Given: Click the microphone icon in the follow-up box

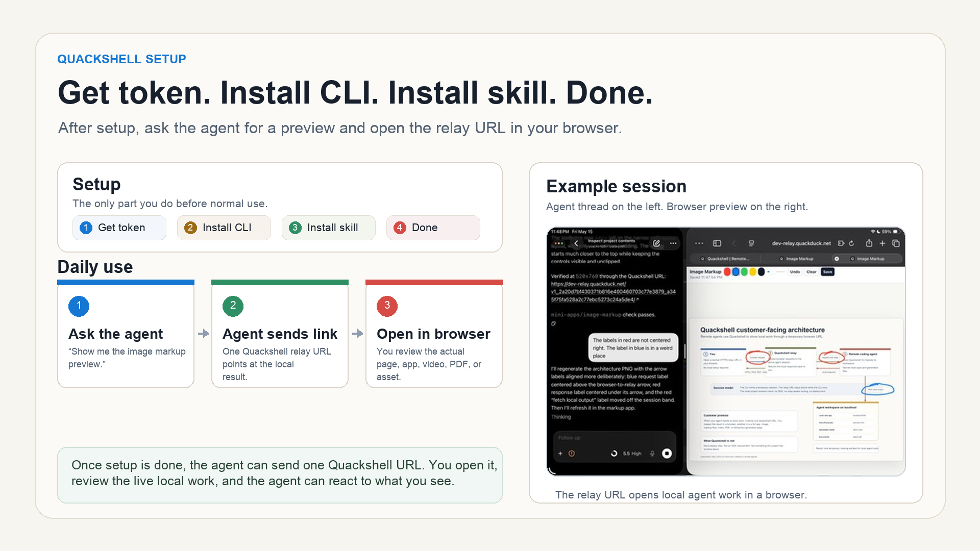Looking at the screenshot, I should pos(652,454).
